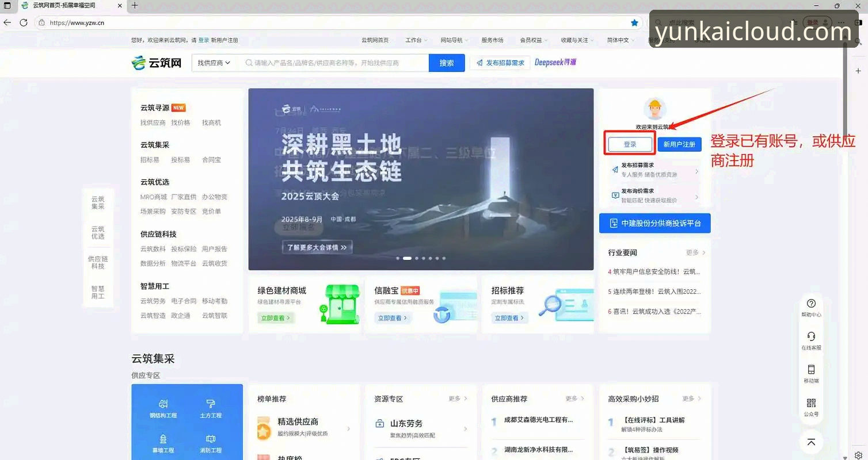868x460 pixels.
Task: Click the 新用户注册 blue button
Action: (679, 144)
